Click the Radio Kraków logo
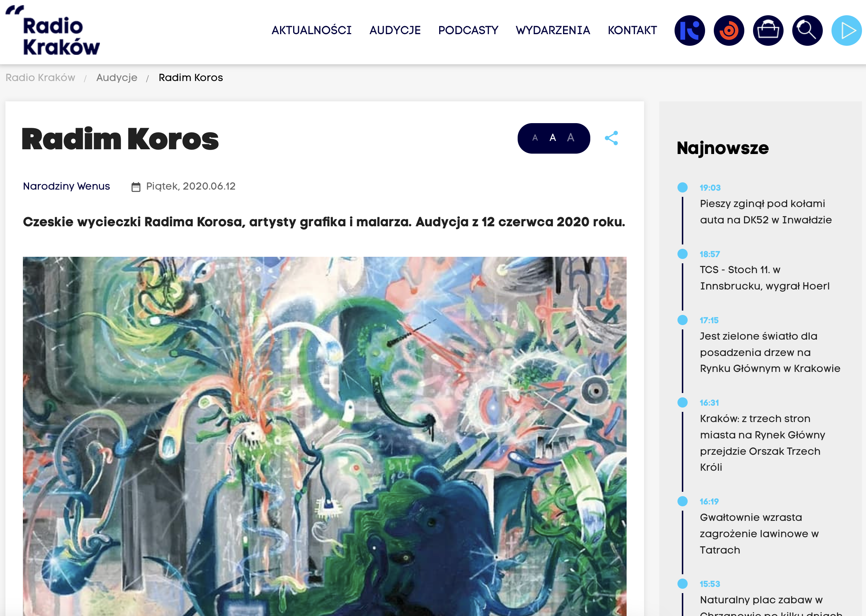The image size is (866, 616). (x=53, y=31)
